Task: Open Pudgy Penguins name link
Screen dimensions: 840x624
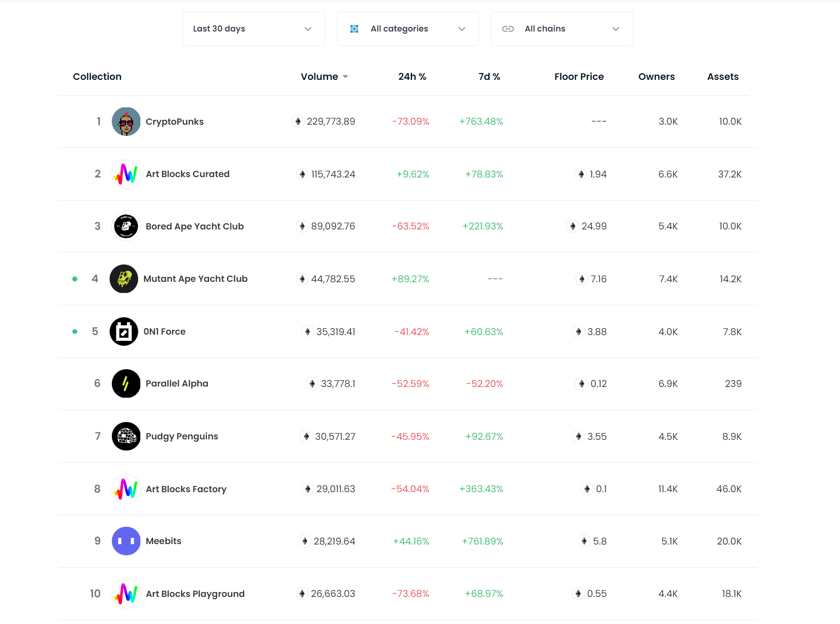Action: (182, 436)
